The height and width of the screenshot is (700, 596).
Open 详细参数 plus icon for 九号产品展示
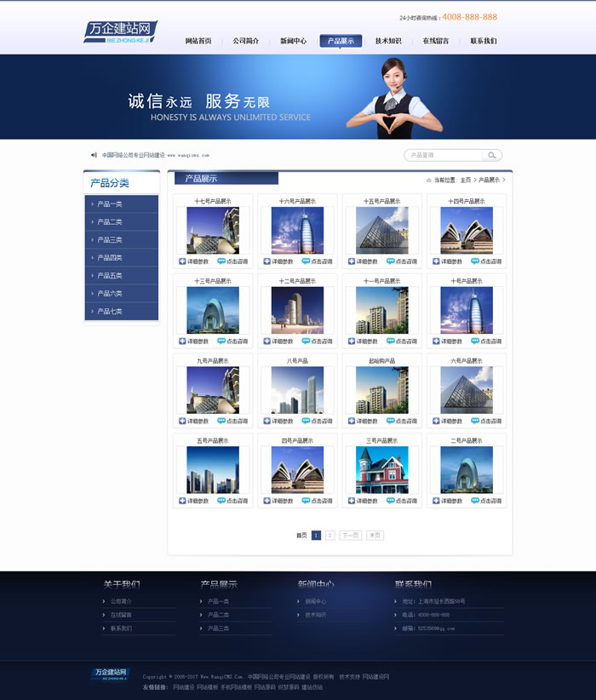tap(182, 421)
